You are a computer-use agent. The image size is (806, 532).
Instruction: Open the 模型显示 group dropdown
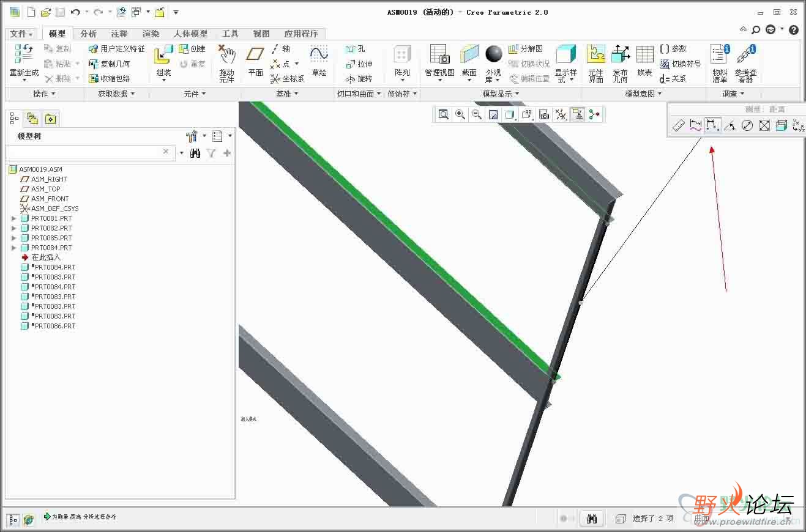[x=501, y=94]
